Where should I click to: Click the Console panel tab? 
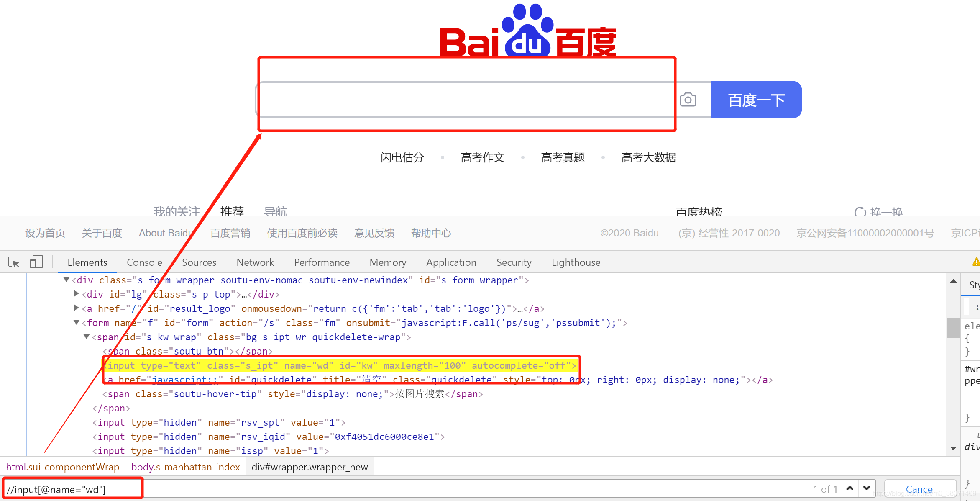[142, 263]
